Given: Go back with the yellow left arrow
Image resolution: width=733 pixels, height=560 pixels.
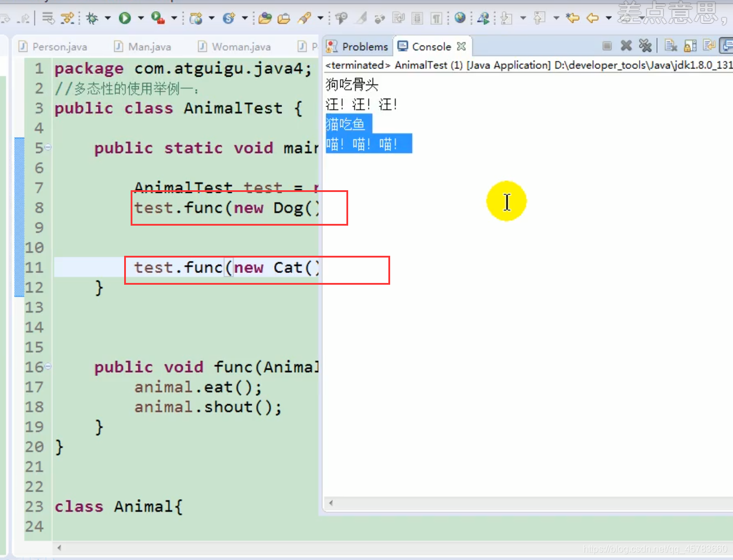Looking at the screenshot, I should pos(592,18).
